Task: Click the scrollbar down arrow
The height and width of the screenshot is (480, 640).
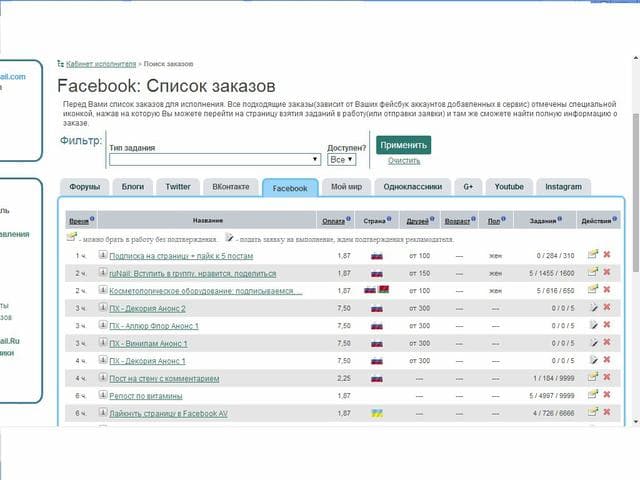Action: 636,422
